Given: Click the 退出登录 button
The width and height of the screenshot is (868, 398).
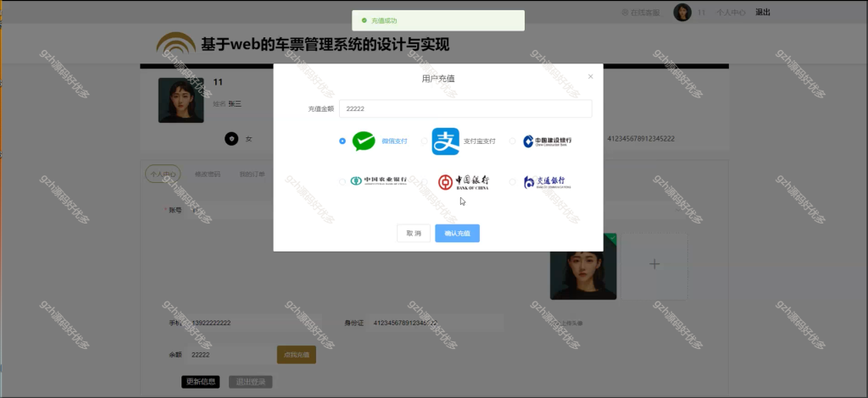Looking at the screenshot, I should [250, 382].
